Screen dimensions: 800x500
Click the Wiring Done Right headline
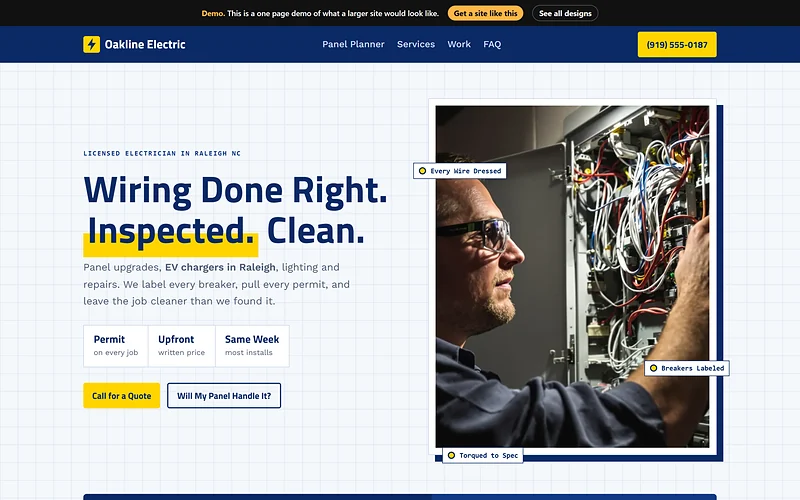pyautogui.click(x=235, y=191)
